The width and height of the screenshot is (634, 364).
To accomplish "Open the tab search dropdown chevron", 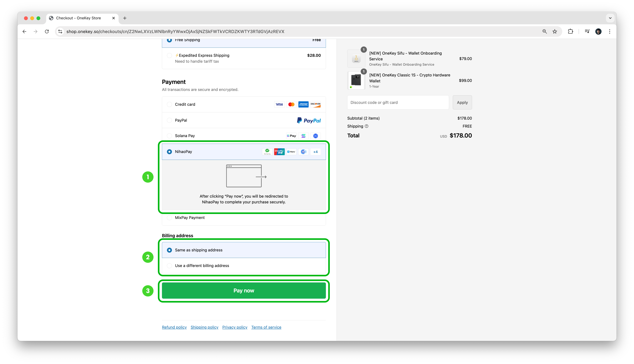I will [x=610, y=18].
